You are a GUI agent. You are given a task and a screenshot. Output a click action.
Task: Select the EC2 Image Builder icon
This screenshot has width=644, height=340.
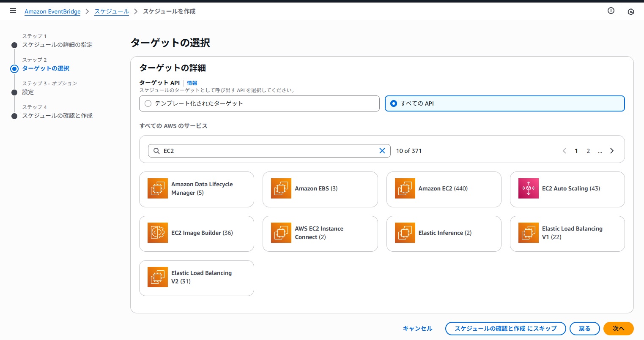coord(157,233)
